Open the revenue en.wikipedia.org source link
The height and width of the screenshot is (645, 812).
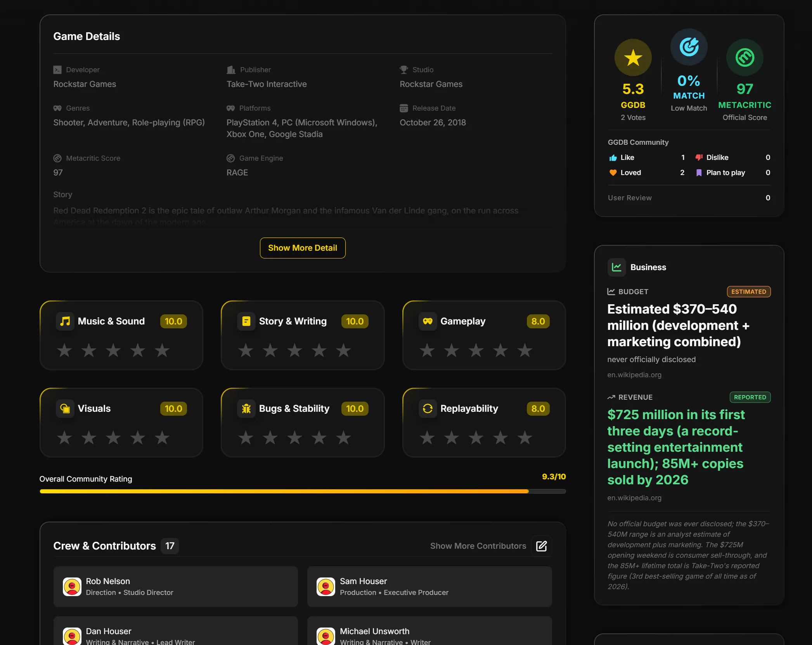pyautogui.click(x=634, y=498)
